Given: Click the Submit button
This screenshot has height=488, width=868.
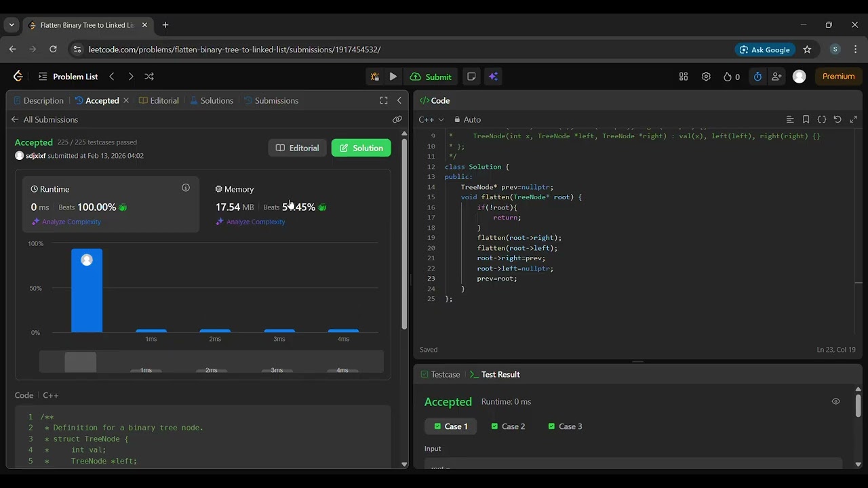Looking at the screenshot, I should pos(431,77).
